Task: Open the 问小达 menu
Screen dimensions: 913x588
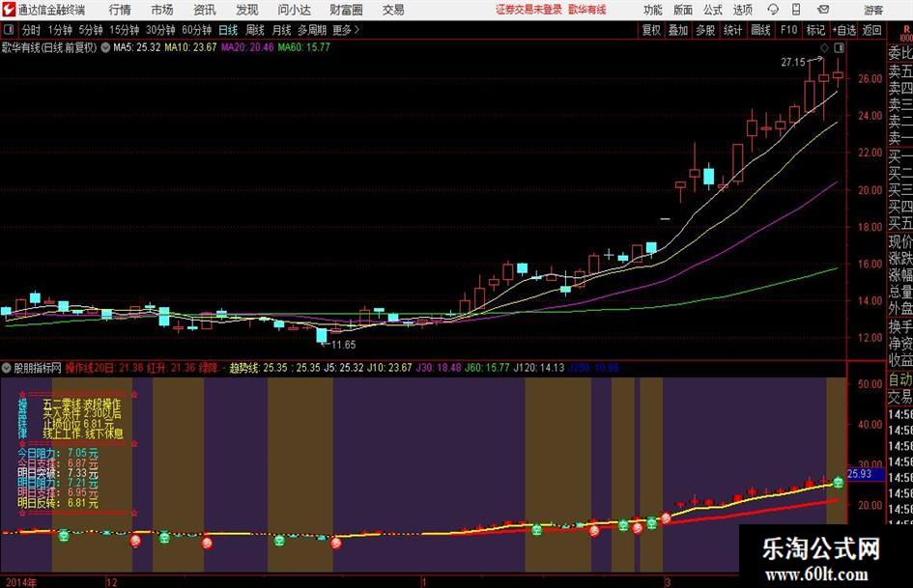Action: 294,10
